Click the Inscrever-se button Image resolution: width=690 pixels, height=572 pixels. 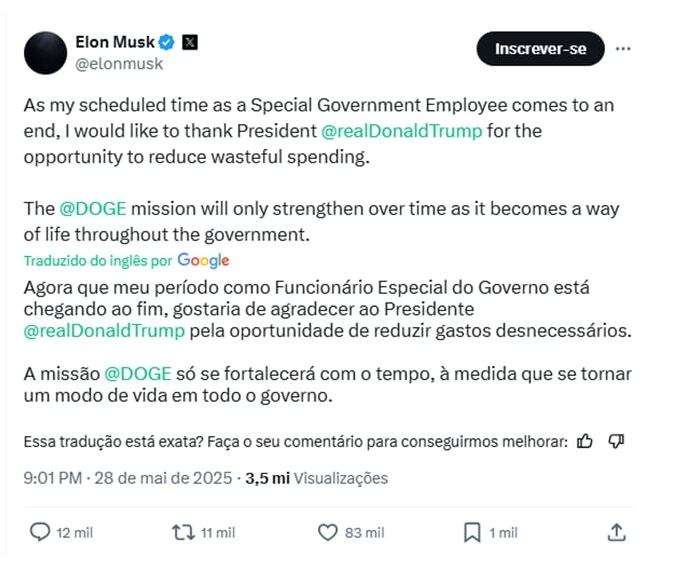point(540,49)
